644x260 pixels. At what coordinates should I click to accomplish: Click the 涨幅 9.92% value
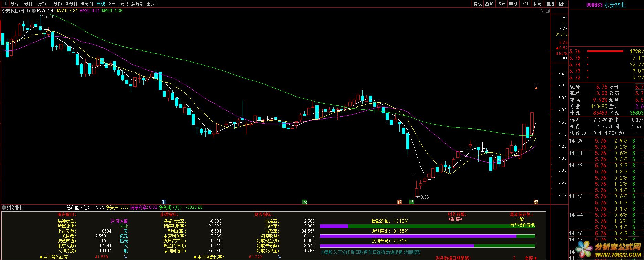pos(600,100)
